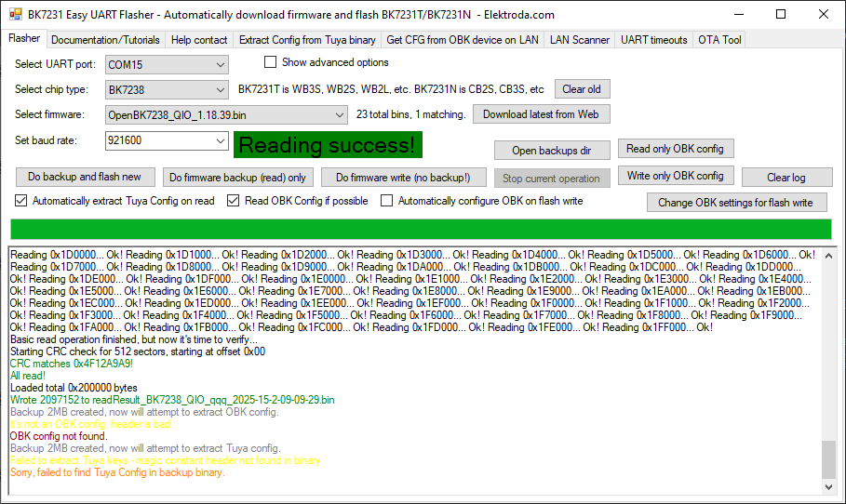Enable Show advanced options checkbox
The height and width of the screenshot is (504, 846).
click(x=270, y=62)
